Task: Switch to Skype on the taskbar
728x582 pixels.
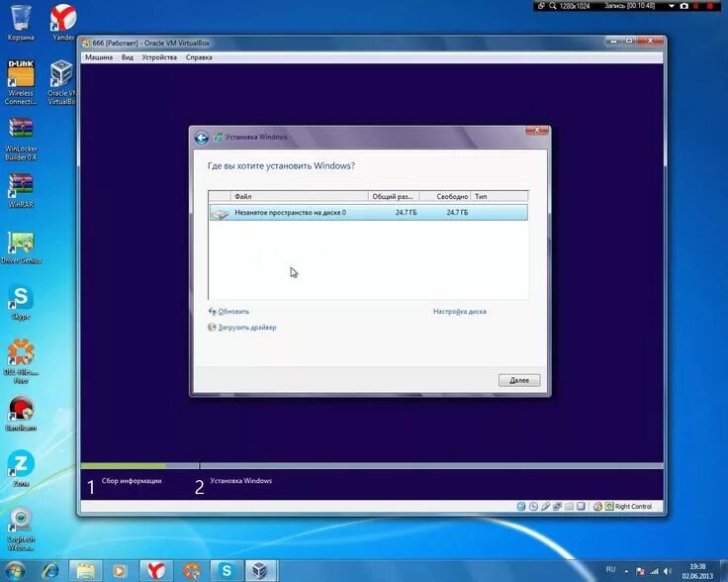Action: point(227,570)
